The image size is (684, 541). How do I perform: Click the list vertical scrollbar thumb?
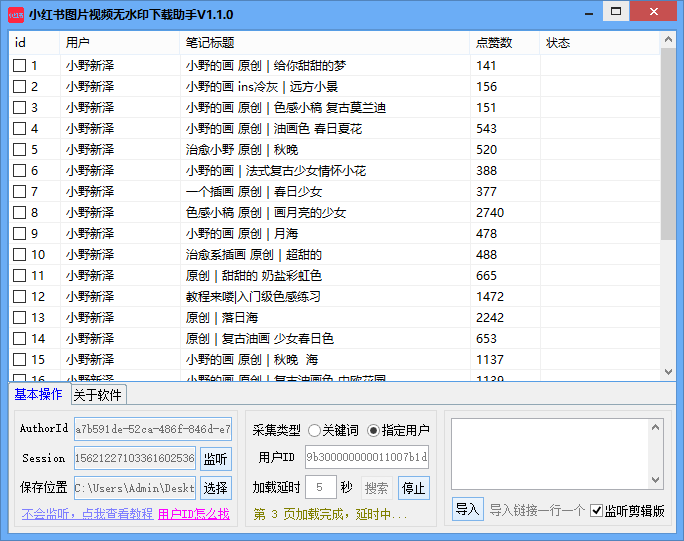coord(668,144)
